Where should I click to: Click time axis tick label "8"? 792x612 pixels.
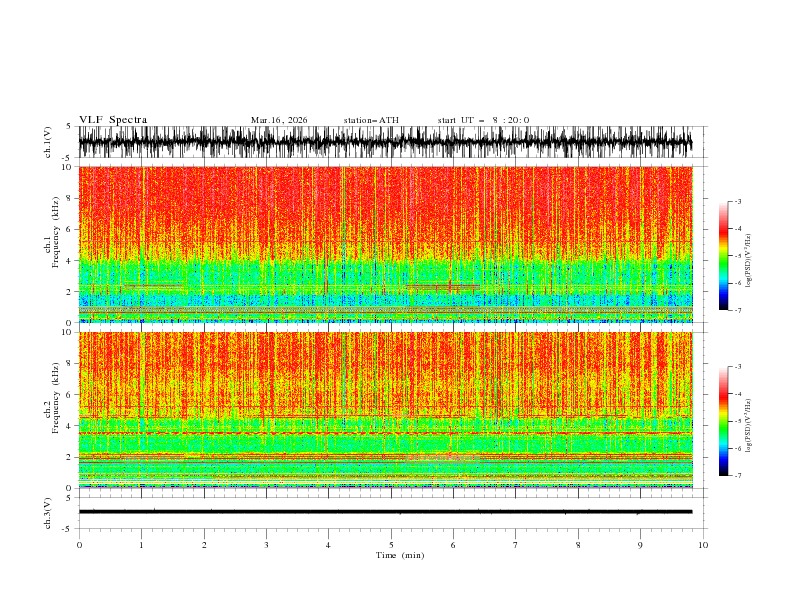pyautogui.click(x=578, y=545)
